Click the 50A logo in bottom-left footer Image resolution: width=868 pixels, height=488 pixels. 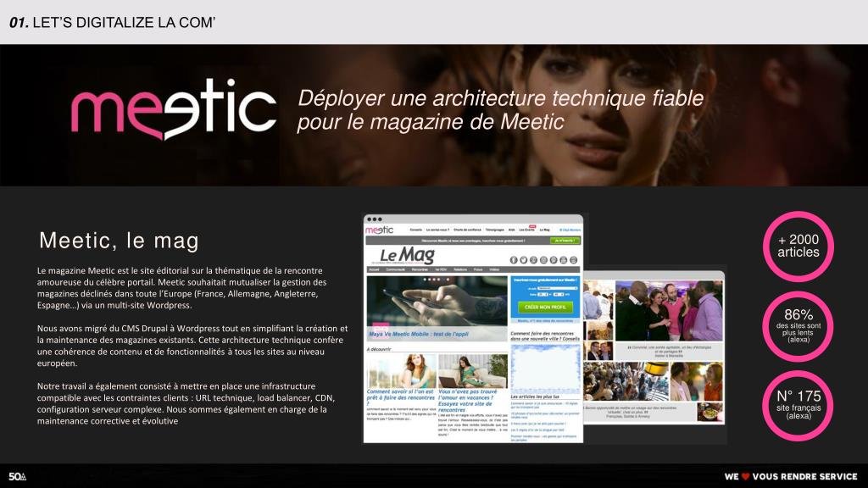pos(17,476)
